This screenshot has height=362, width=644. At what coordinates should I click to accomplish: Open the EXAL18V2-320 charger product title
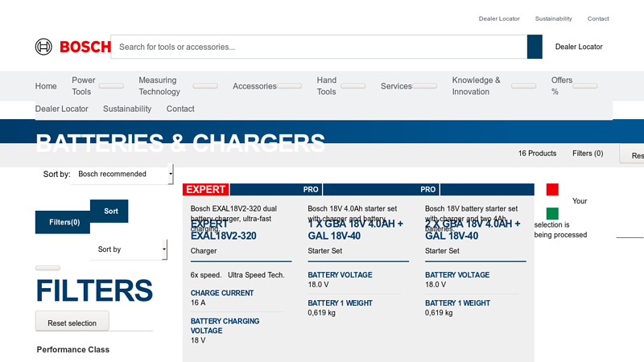223,236
